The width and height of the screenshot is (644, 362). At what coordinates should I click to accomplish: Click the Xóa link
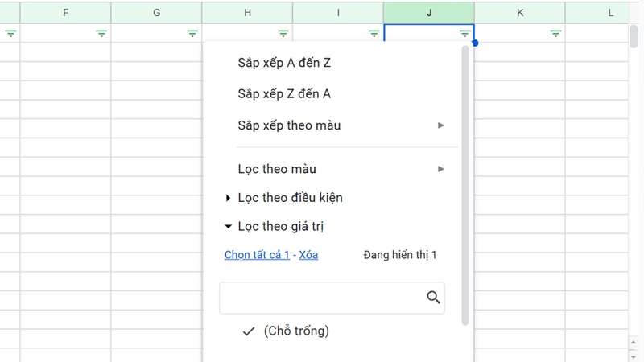click(x=308, y=255)
